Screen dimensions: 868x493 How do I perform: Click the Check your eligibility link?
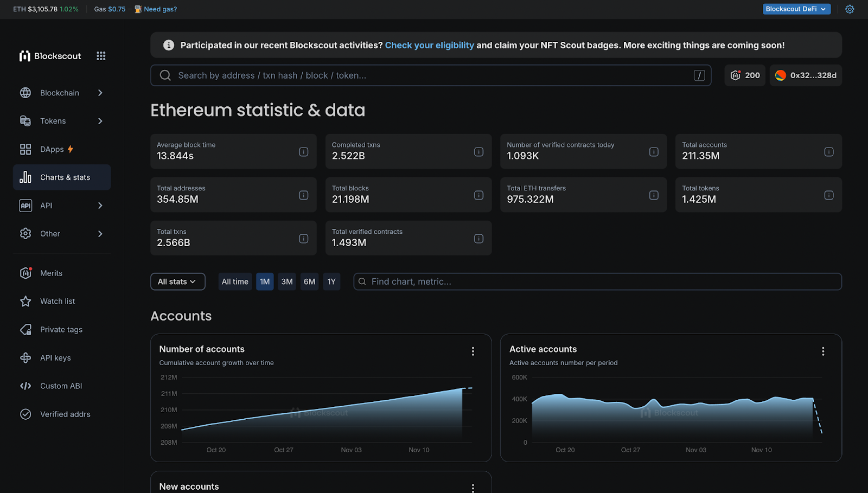429,46
